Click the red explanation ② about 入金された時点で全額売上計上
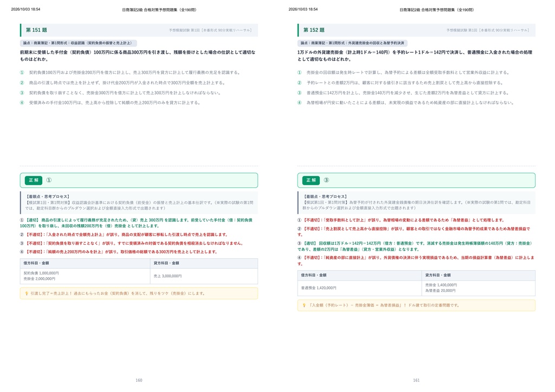The height and width of the screenshot is (392, 555). 124,234
